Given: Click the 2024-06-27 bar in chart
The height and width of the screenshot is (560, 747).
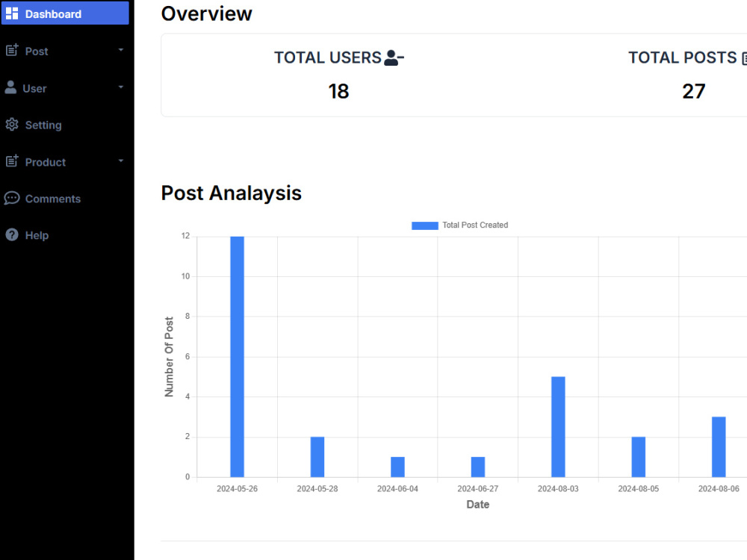Looking at the screenshot, I should click(x=478, y=467).
